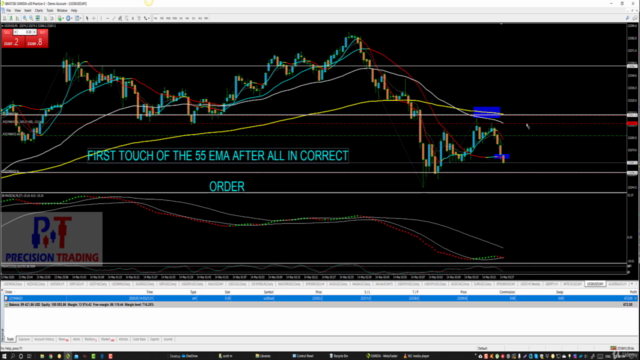
Task: Select the highlighted open sell order row
Action: click(x=320, y=298)
